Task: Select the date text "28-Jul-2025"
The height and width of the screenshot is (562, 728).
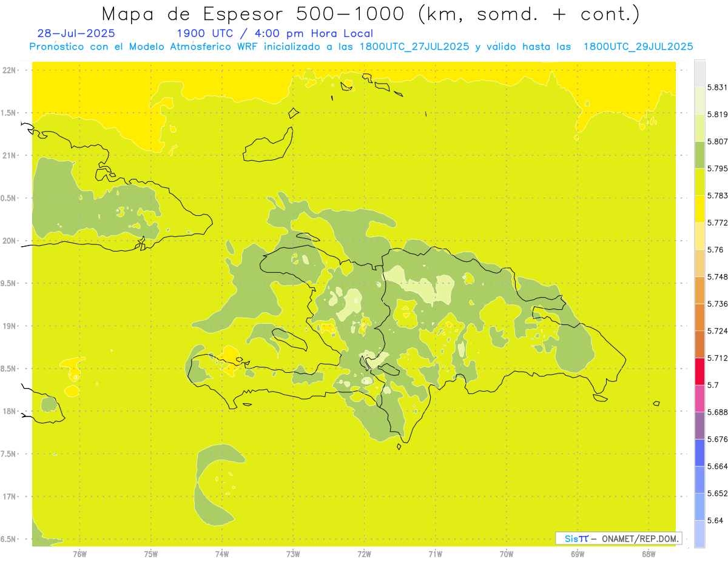Action: (x=76, y=33)
